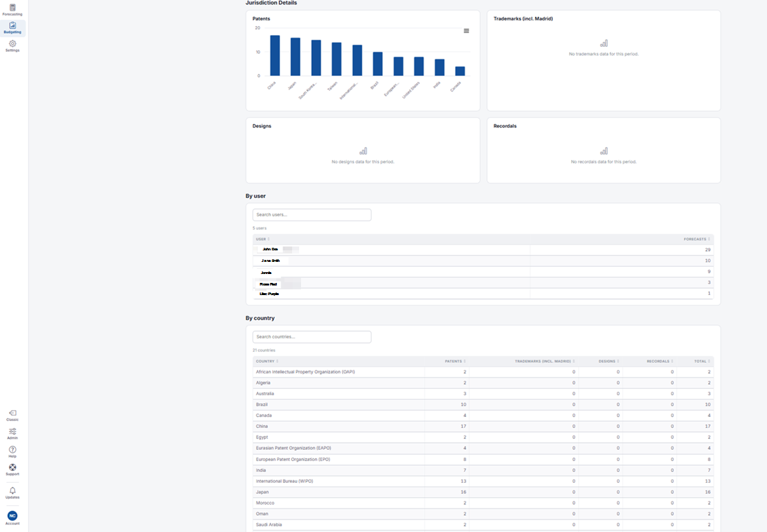Open the Patents chart hamburger menu
Viewport: 767px width, 532px height.
[466, 31]
